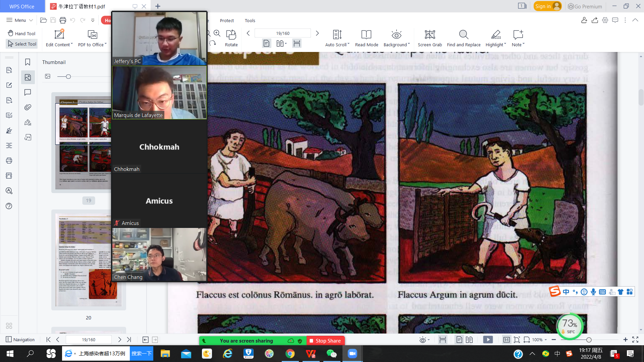Click the zoom in plus button in status bar
Viewport: 644px width, 362px height.
coord(626,340)
